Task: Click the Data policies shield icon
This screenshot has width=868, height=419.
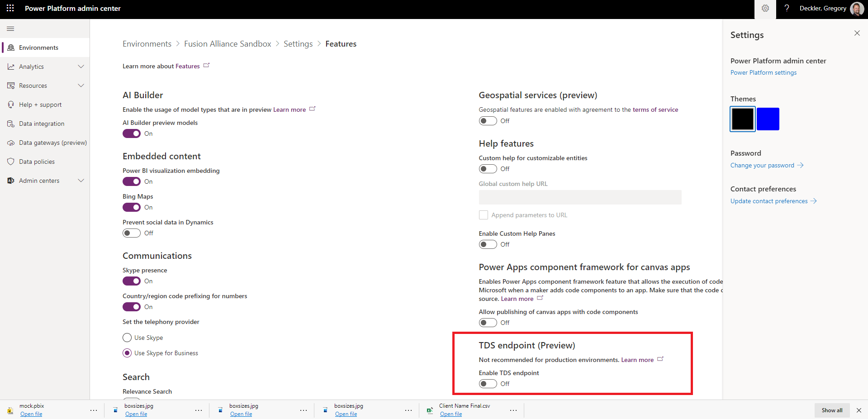Action: tap(11, 162)
